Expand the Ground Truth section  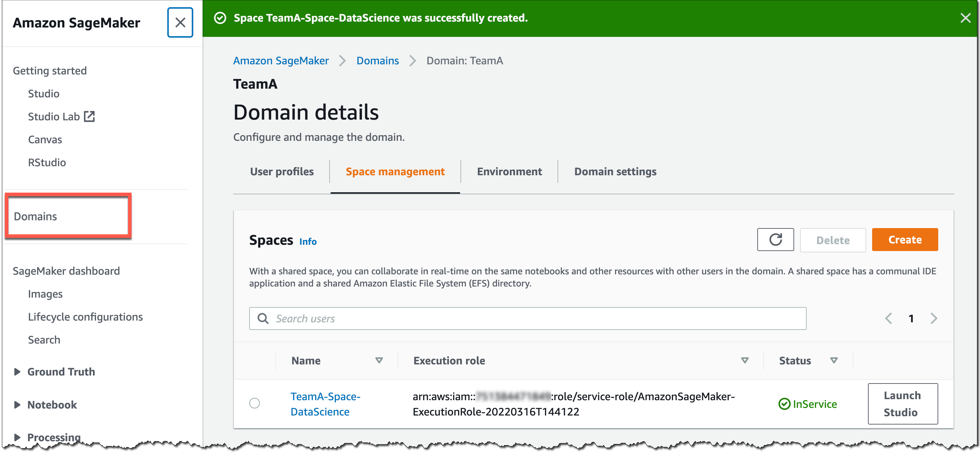click(17, 371)
